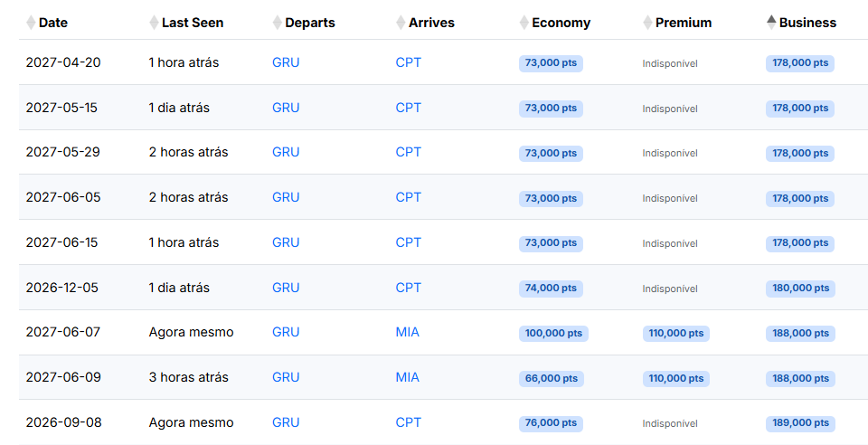The width and height of the screenshot is (868, 445).
Task: Click Premium column sort icon
Action: (x=647, y=23)
